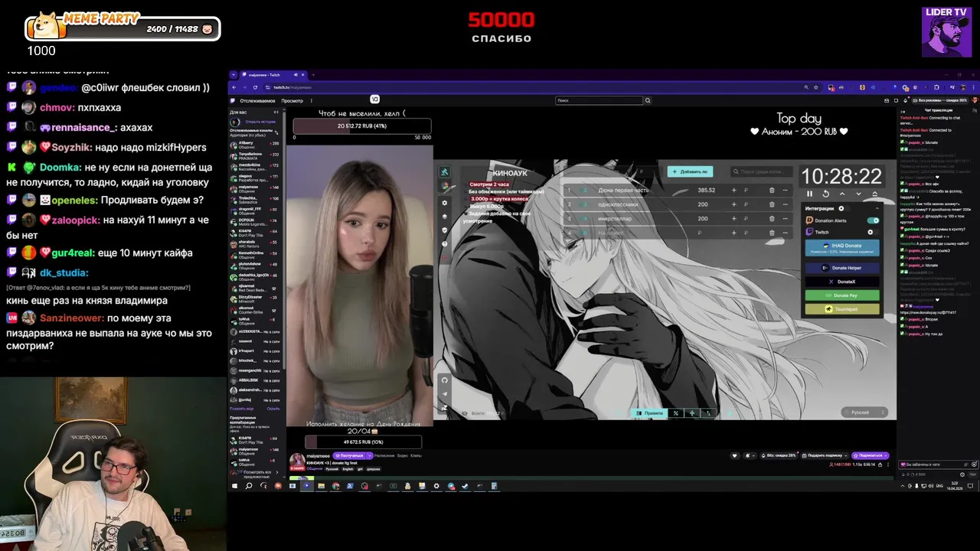
Task: Open the «Русский» language dropdown
Action: tap(864, 412)
